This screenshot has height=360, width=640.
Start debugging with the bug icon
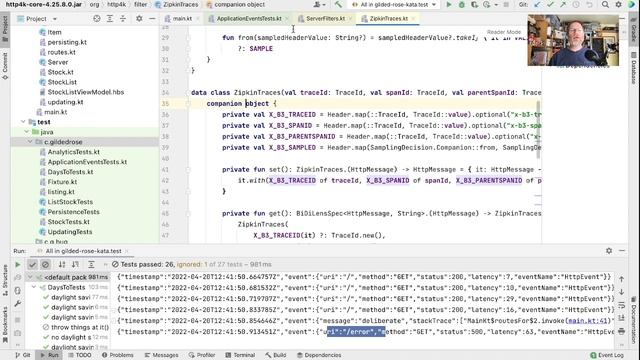pyautogui.click(x=462, y=4)
